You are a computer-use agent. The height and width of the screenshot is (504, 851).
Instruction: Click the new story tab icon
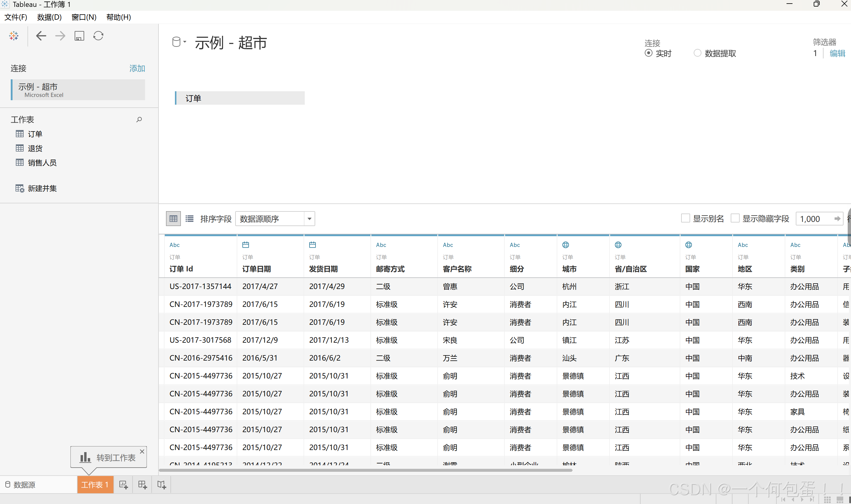(x=161, y=485)
